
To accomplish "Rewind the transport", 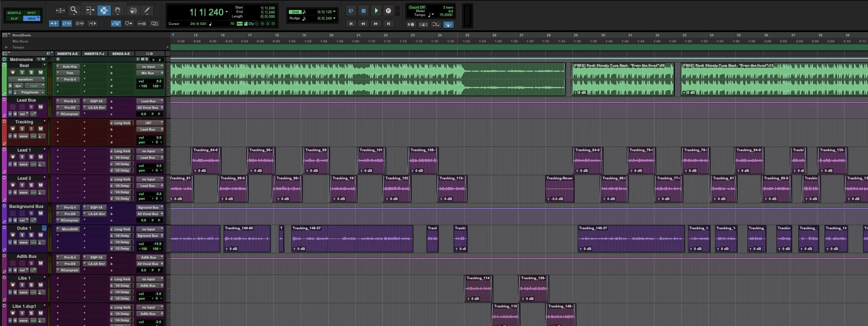I will (363, 24).
